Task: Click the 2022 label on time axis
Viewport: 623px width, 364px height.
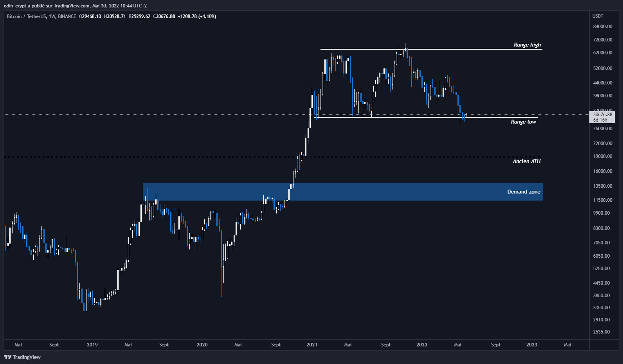Action: [x=422, y=345]
